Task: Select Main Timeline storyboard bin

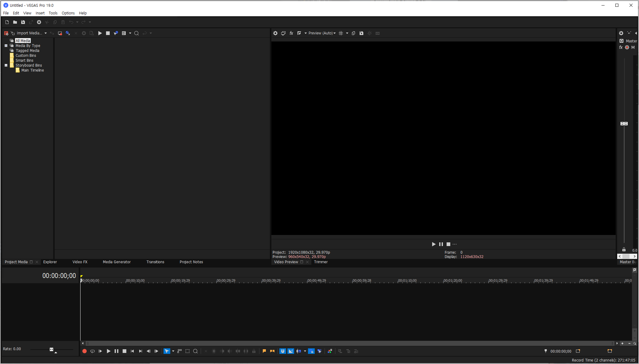Action: pos(32,70)
